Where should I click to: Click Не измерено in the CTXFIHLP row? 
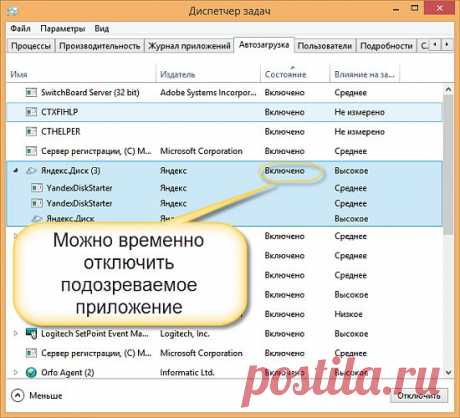coord(359,112)
